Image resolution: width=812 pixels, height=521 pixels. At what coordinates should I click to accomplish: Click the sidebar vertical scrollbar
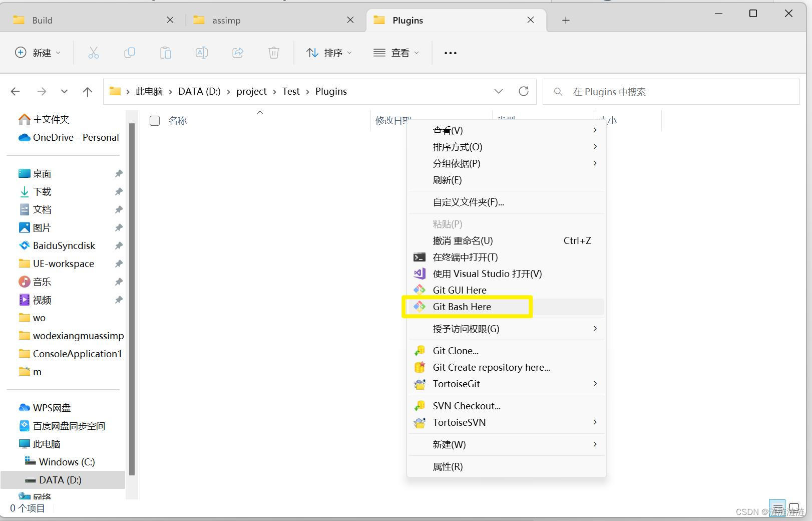coord(132,299)
